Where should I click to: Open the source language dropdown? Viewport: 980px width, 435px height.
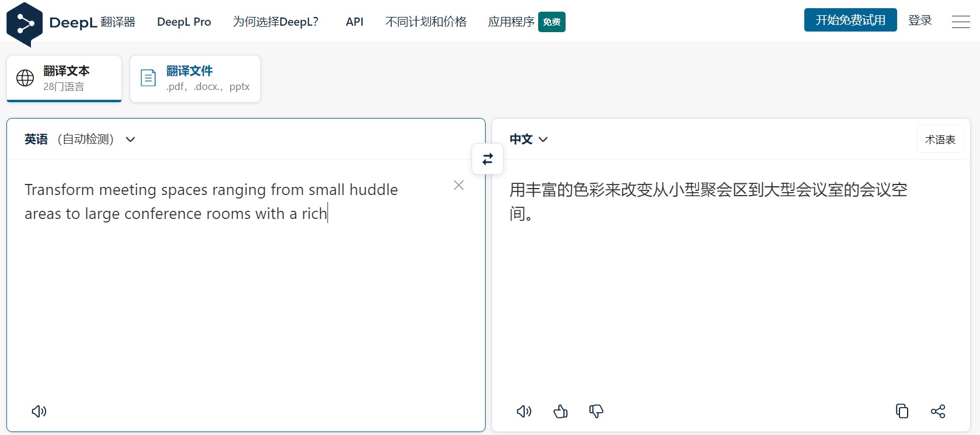point(80,139)
